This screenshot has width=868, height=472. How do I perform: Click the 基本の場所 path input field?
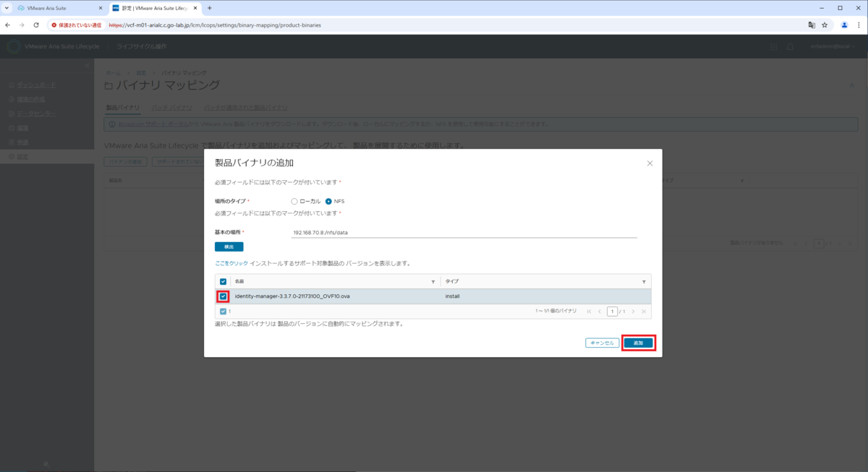[x=464, y=233]
